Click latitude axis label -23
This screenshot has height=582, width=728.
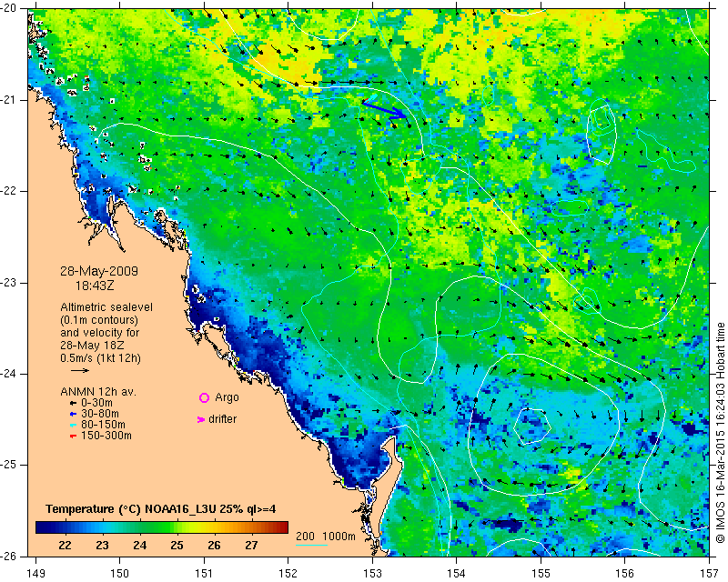tap(9, 283)
